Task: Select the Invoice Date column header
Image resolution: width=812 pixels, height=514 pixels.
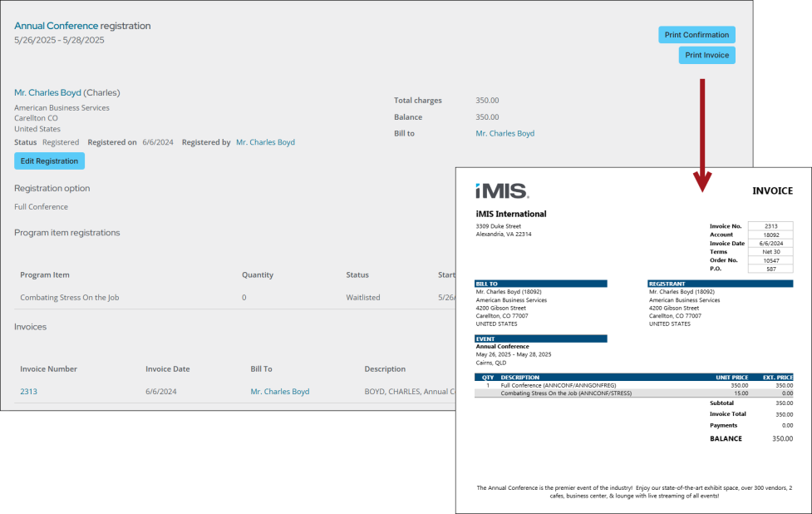Action: [167, 369]
